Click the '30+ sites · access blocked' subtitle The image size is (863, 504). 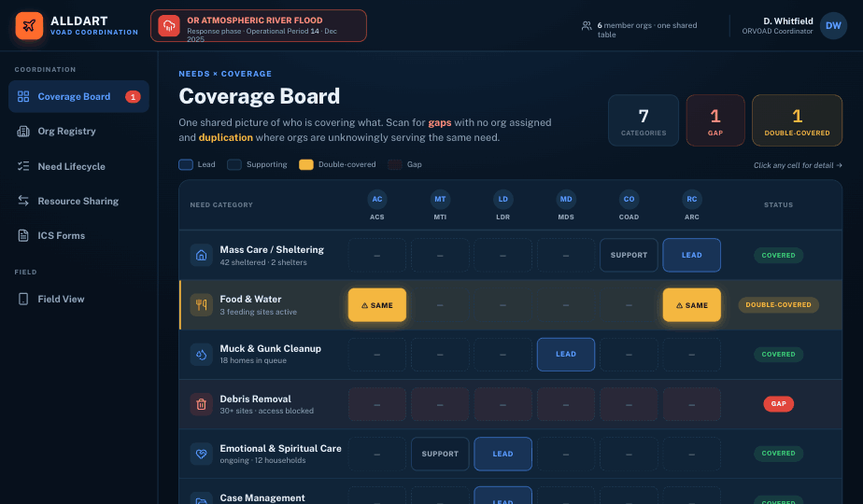[267, 411]
